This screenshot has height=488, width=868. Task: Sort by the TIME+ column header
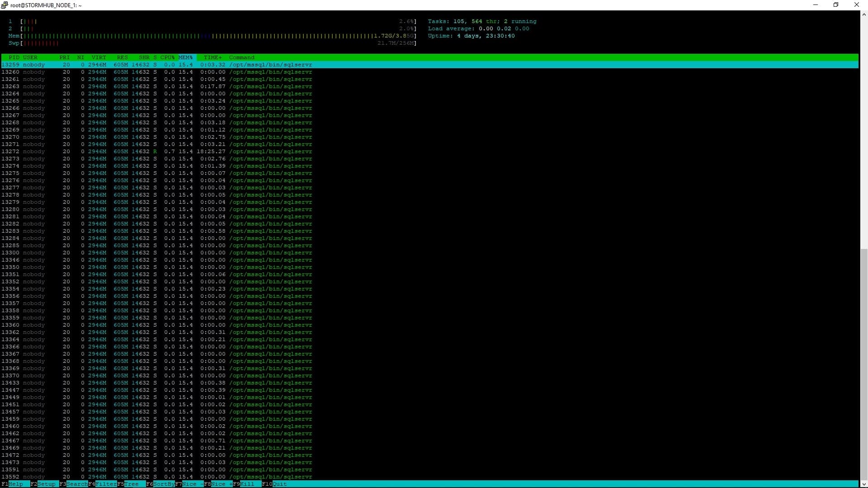click(213, 57)
